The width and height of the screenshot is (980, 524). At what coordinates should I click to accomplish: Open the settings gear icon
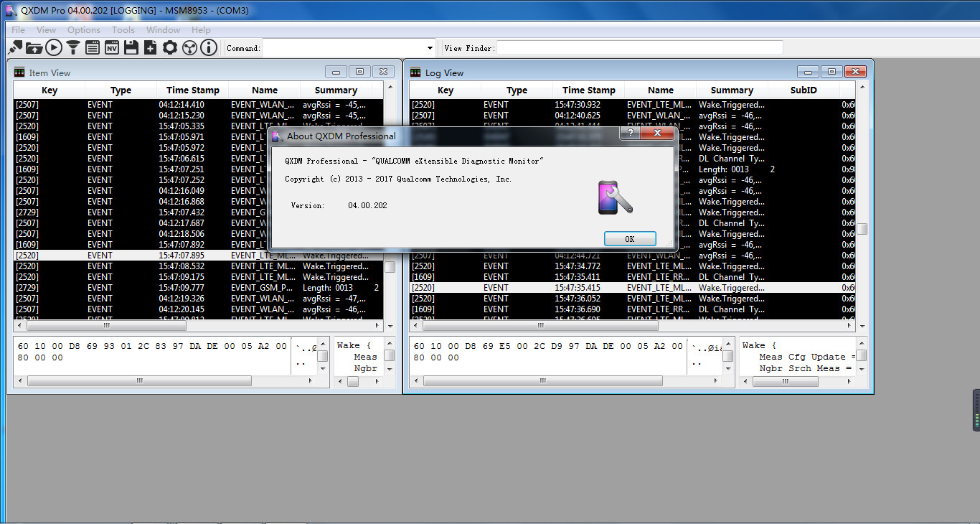(170, 47)
